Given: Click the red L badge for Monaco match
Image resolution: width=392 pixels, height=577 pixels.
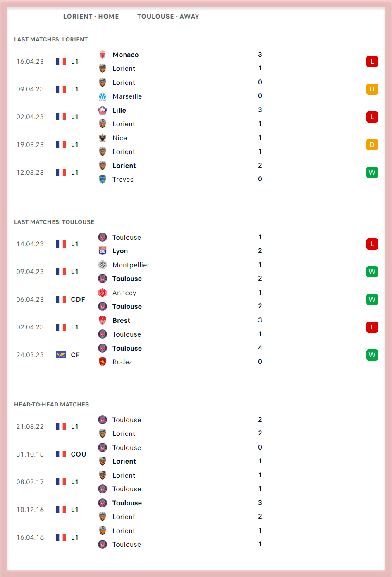Looking at the screenshot, I should 372,62.
